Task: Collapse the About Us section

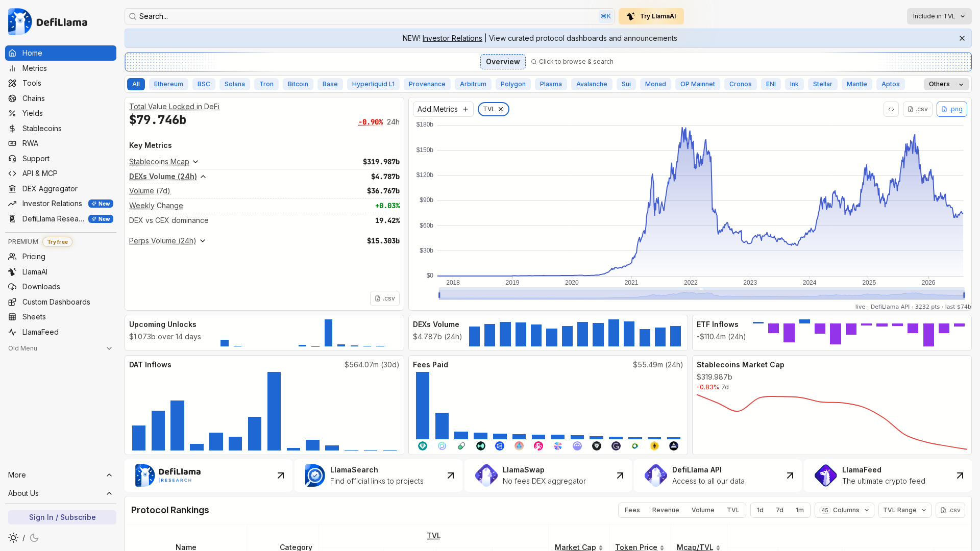Action: [x=61, y=493]
